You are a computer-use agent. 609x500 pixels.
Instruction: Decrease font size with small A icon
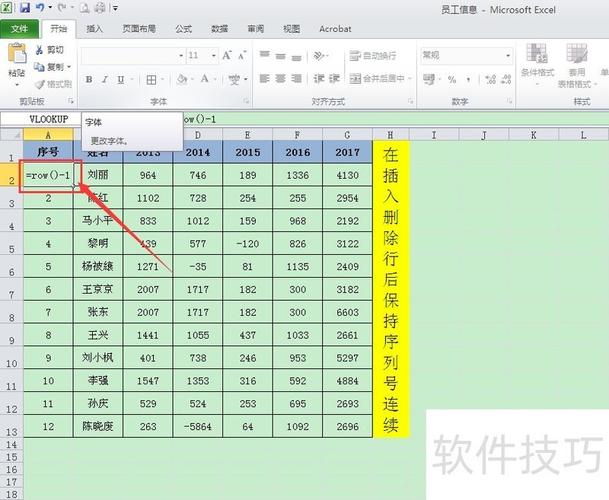pyautogui.click(x=242, y=56)
